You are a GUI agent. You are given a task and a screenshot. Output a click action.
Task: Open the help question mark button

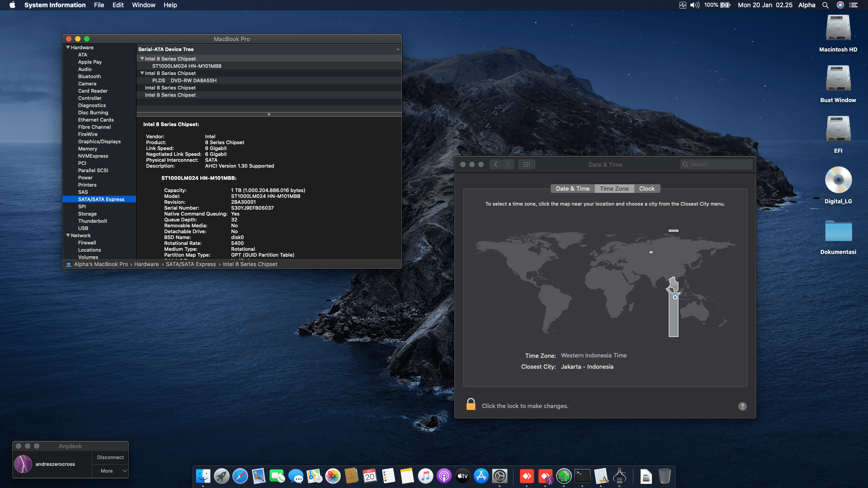[x=742, y=406]
